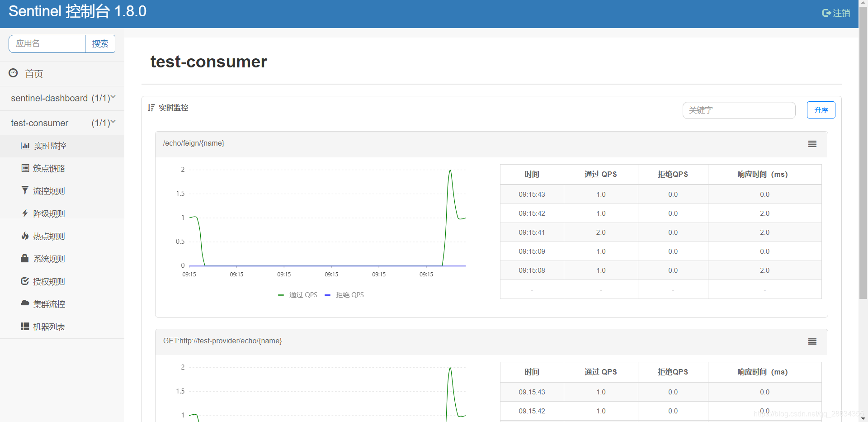Click the page vertical scrollbar thumb
Viewport: 868px width, 422px height.
click(863, 154)
